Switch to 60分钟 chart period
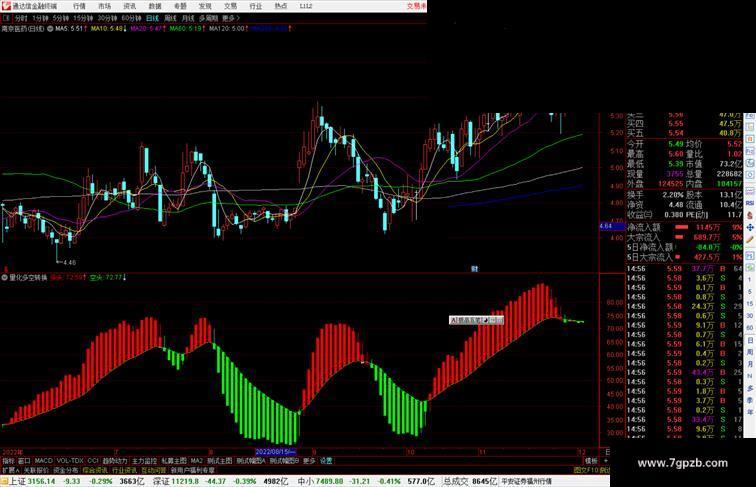The width and height of the screenshot is (756, 487). point(131,18)
